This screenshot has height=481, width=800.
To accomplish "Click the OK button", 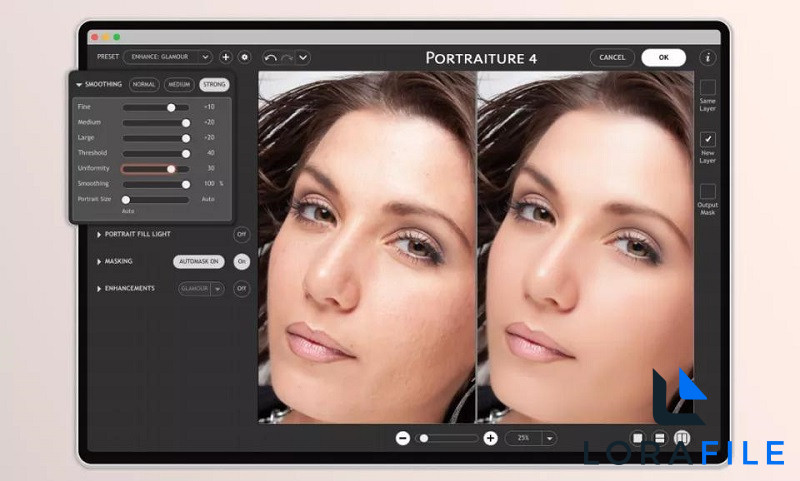I will 663,58.
